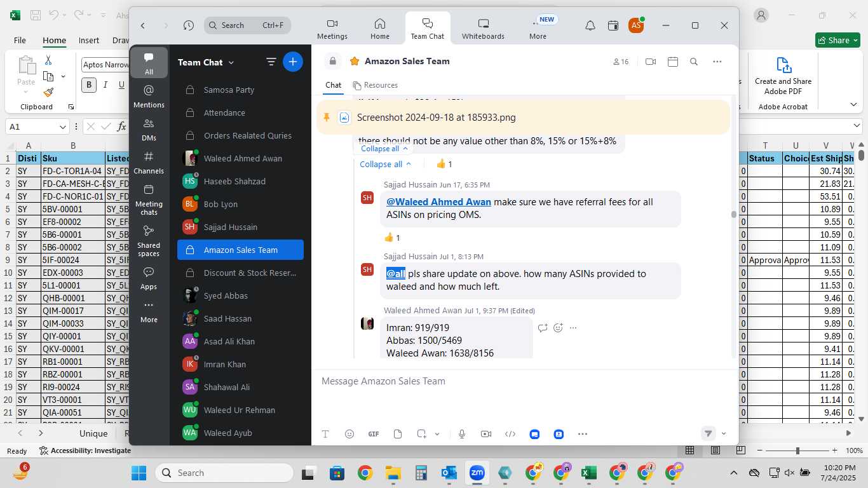The height and width of the screenshot is (488, 868).
Task: Collapse all replies via the lower link
Action: [x=385, y=164]
